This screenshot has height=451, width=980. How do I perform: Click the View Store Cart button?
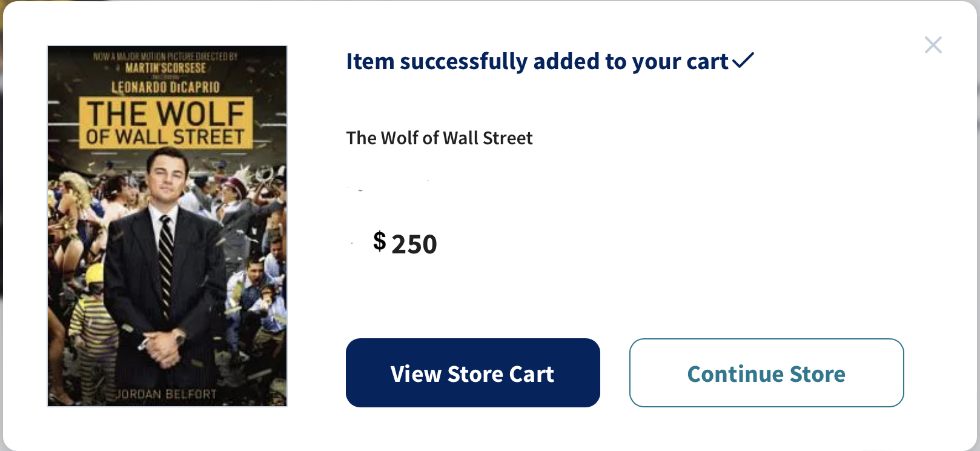[x=472, y=373]
